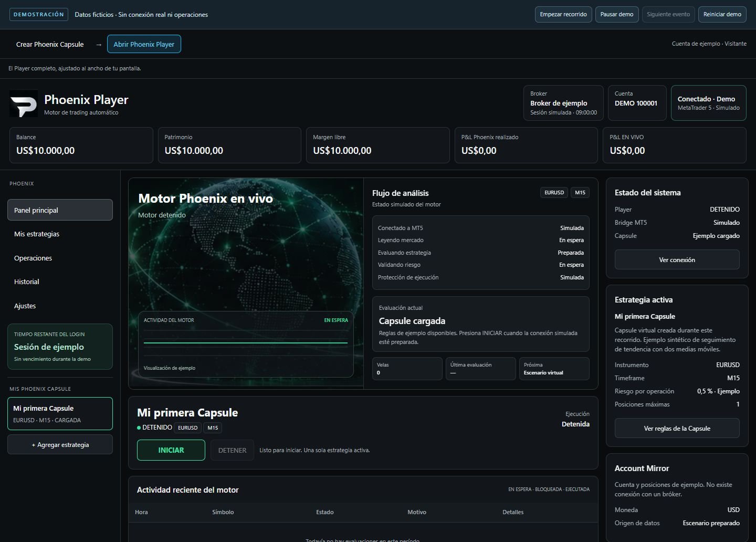Click the Broker de ejemplo card

[563, 103]
